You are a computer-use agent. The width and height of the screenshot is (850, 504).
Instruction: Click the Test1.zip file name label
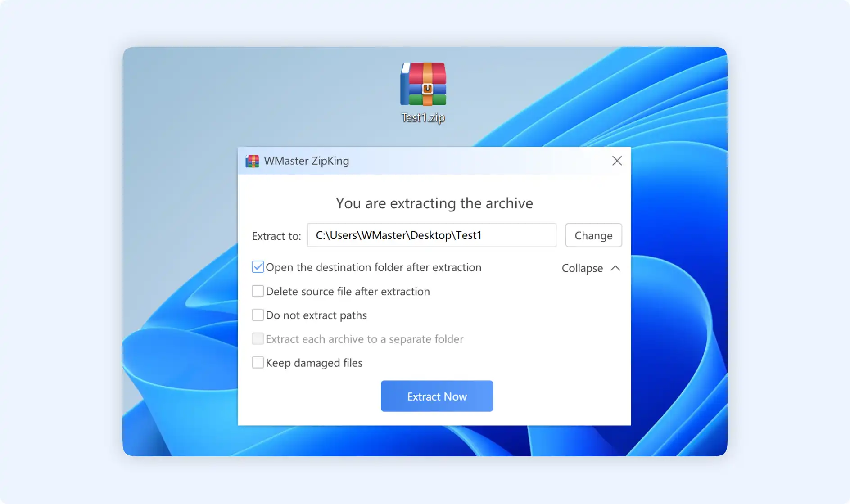tap(423, 118)
